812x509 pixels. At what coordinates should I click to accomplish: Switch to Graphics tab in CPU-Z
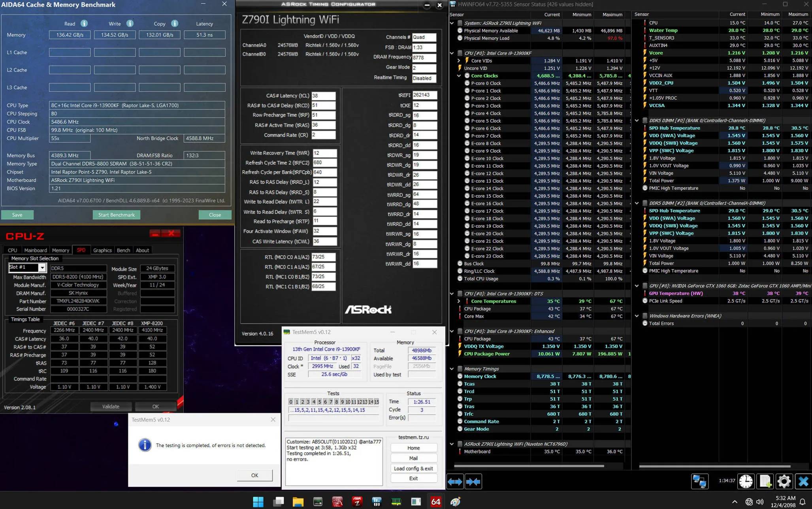(102, 250)
